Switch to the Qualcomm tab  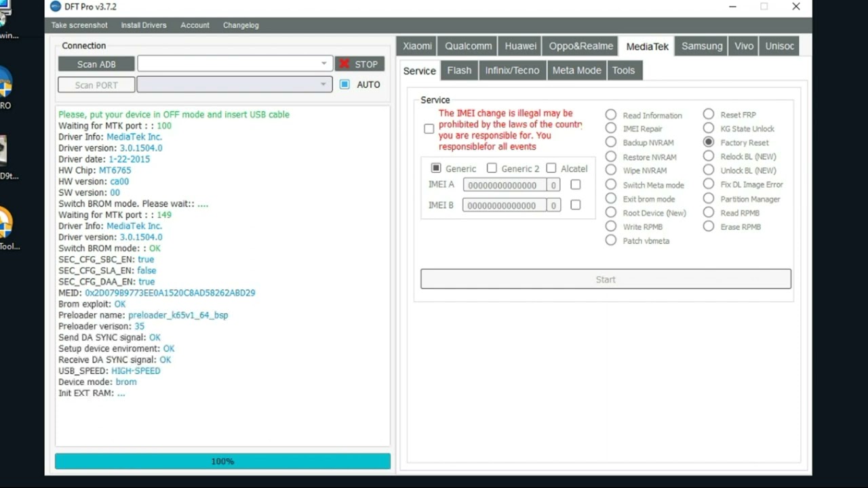pyautogui.click(x=469, y=46)
